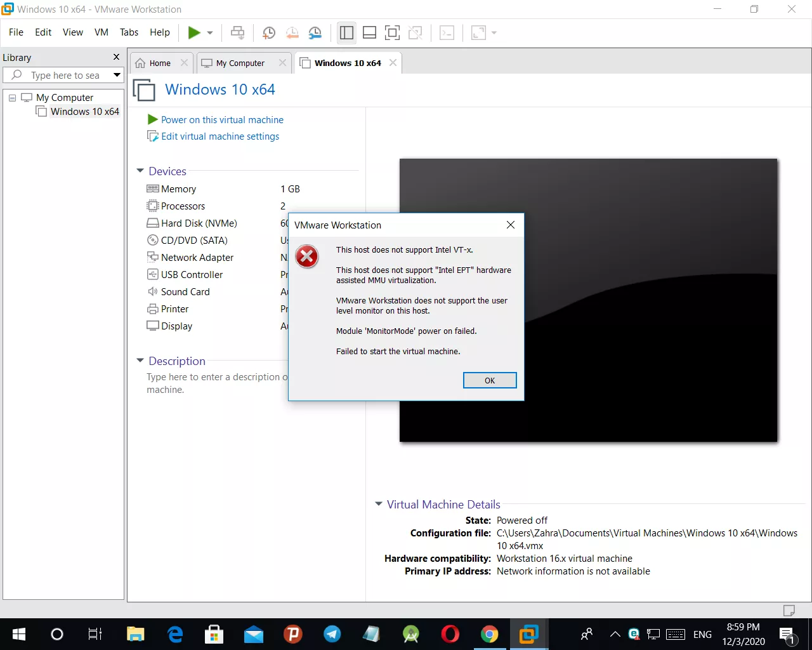This screenshot has width=812, height=650.
Task: Open Telegram from the taskbar
Action: tap(332, 634)
